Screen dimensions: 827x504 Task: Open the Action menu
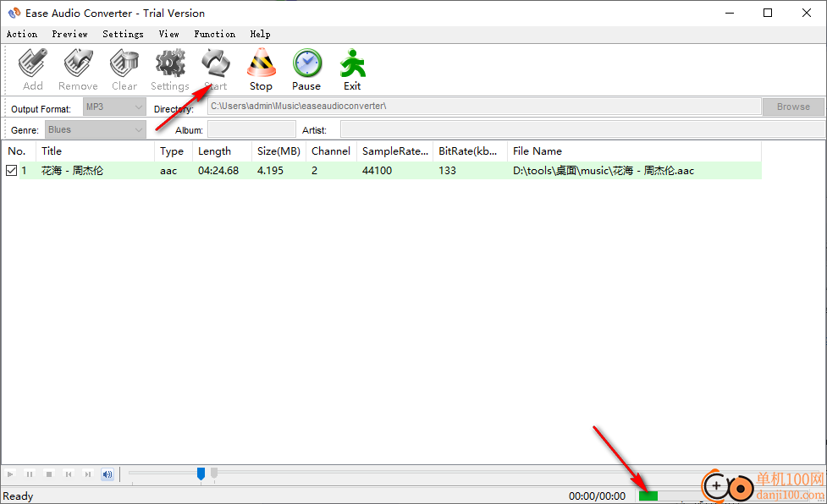[22, 34]
